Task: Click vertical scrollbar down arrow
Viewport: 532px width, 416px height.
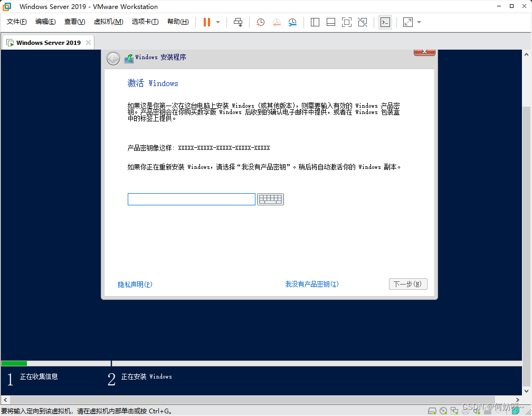Action: click(x=526, y=391)
